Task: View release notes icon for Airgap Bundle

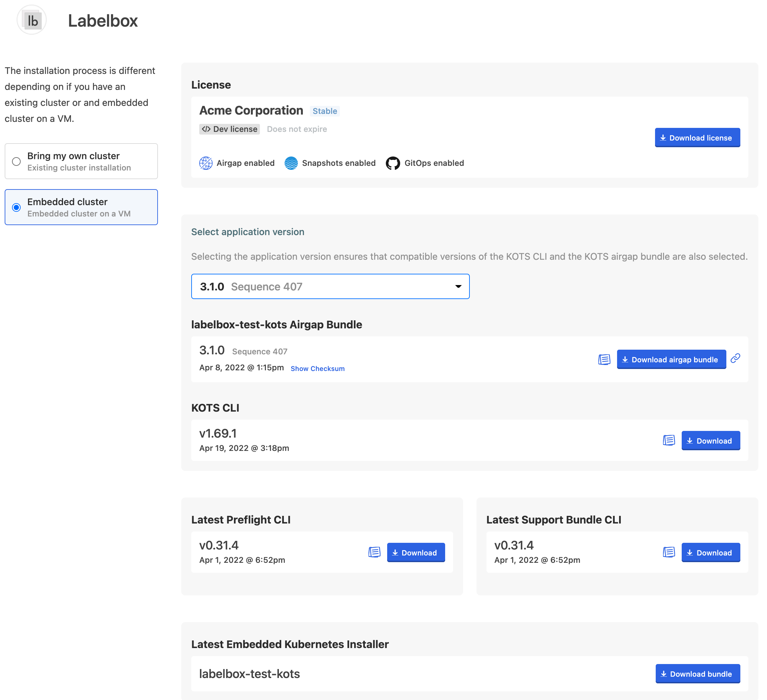Action: point(604,359)
